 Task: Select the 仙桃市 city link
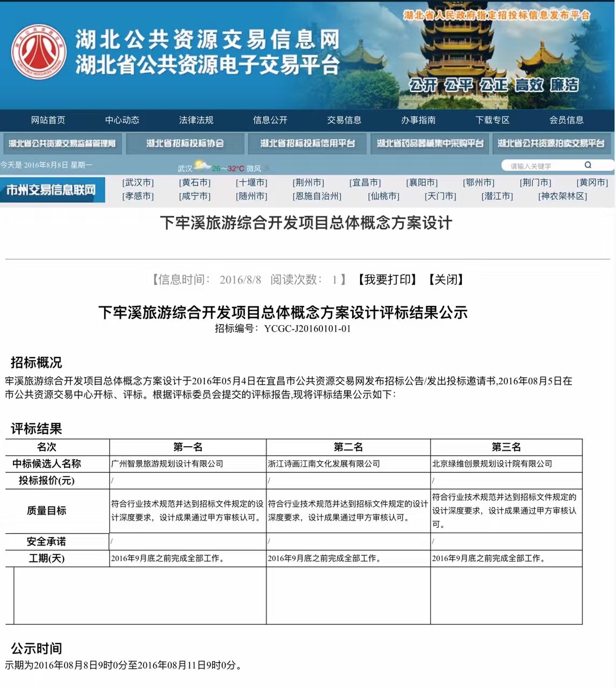[384, 196]
